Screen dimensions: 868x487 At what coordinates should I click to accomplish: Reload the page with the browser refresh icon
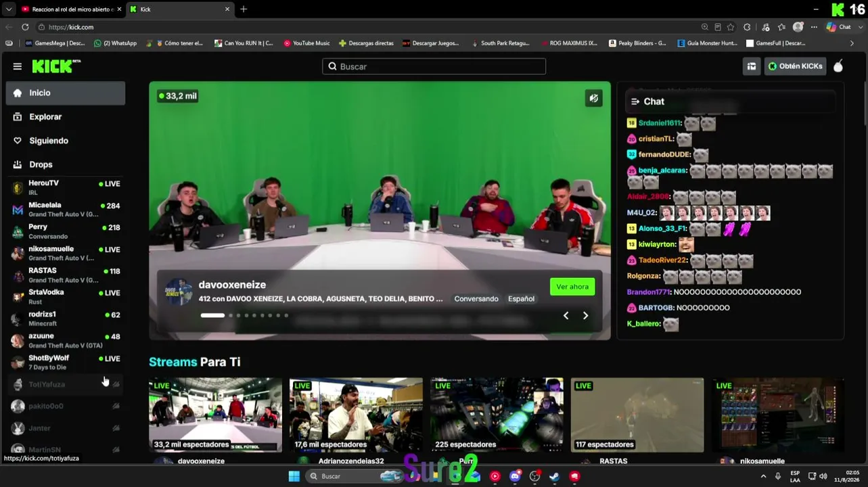[25, 27]
